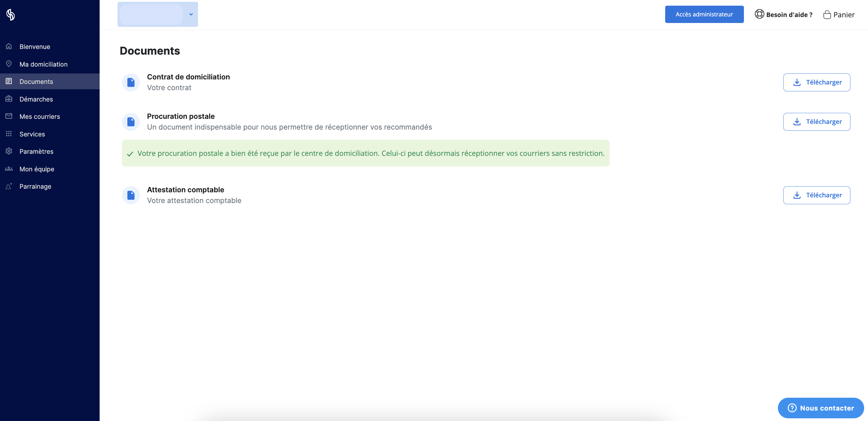Download the Contrat de domiciliation
The height and width of the screenshot is (421, 868).
[816, 82]
